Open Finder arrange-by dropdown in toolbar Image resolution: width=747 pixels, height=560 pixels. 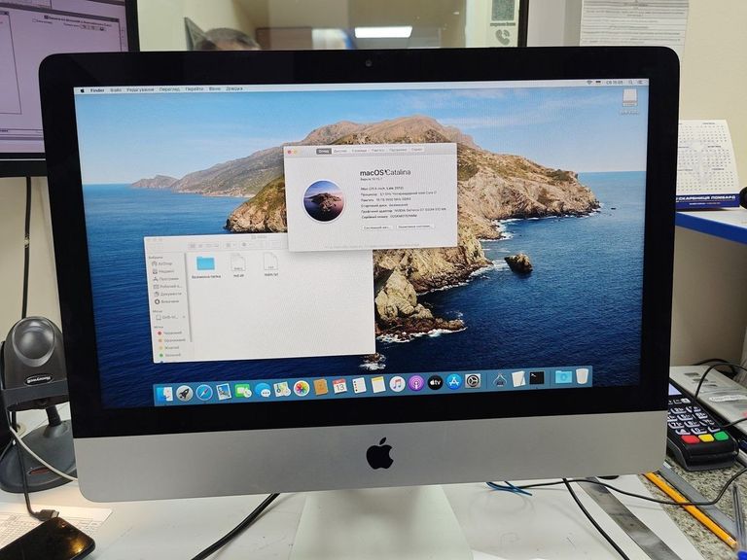pyautogui.click(x=231, y=245)
